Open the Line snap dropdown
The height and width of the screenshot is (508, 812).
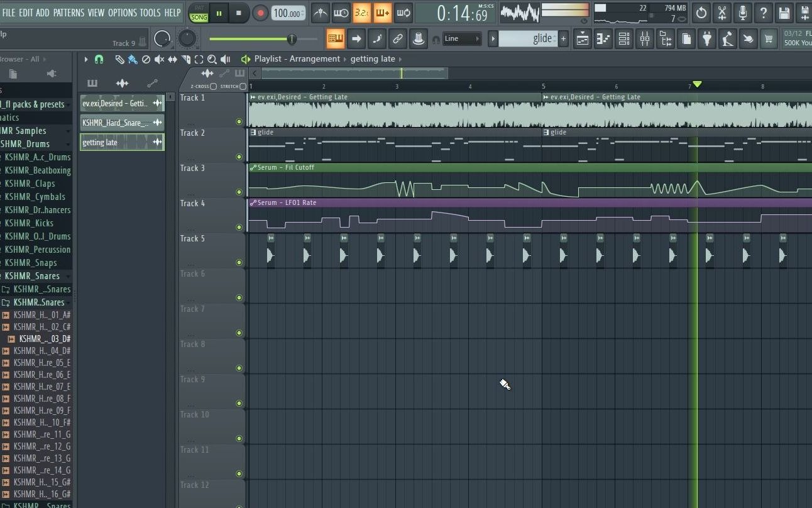(x=462, y=38)
